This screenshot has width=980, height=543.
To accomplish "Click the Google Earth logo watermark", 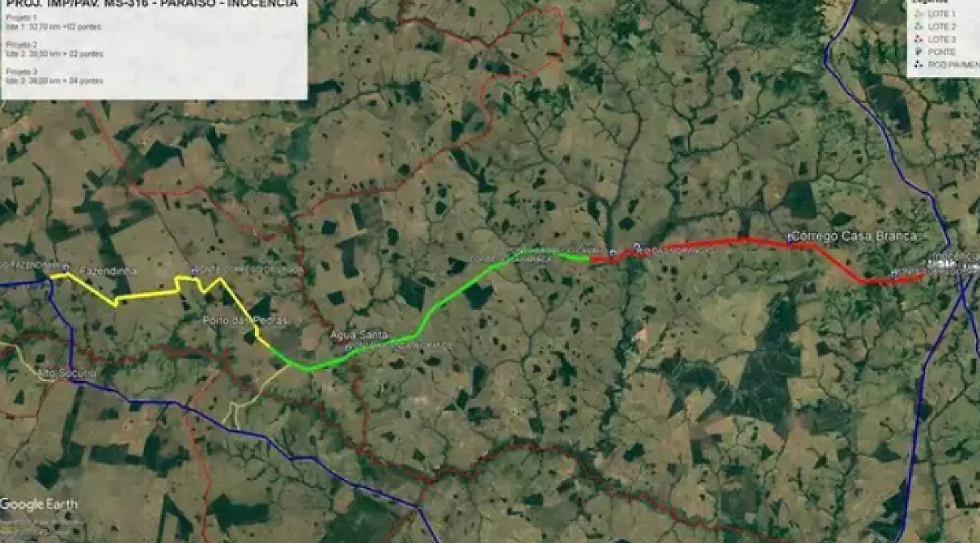I will click(38, 505).
